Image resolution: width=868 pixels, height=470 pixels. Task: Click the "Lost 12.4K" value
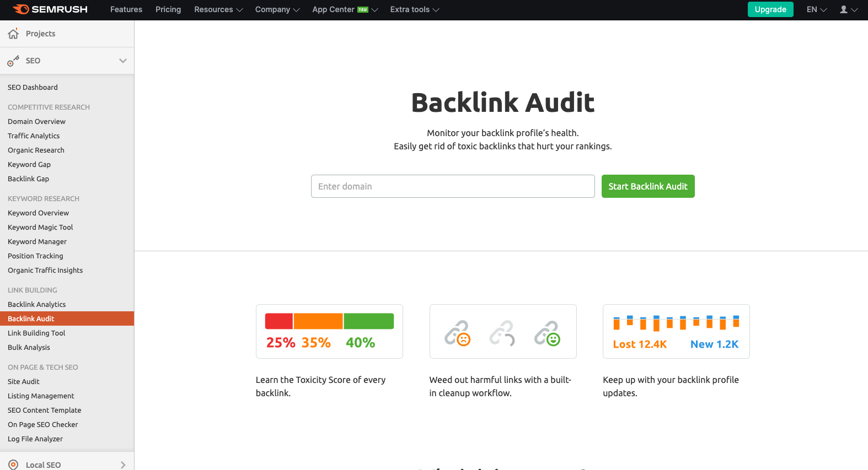[640, 344]
